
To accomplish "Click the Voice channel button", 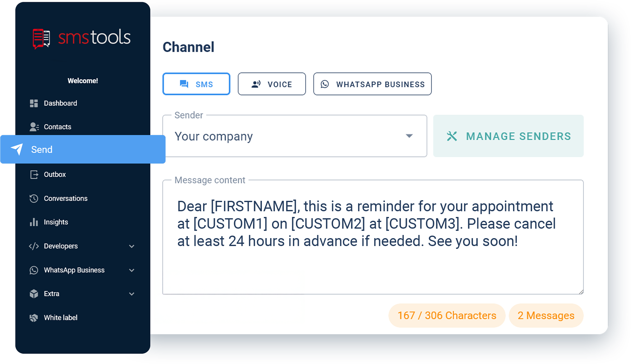I will (x=271, y=84).
